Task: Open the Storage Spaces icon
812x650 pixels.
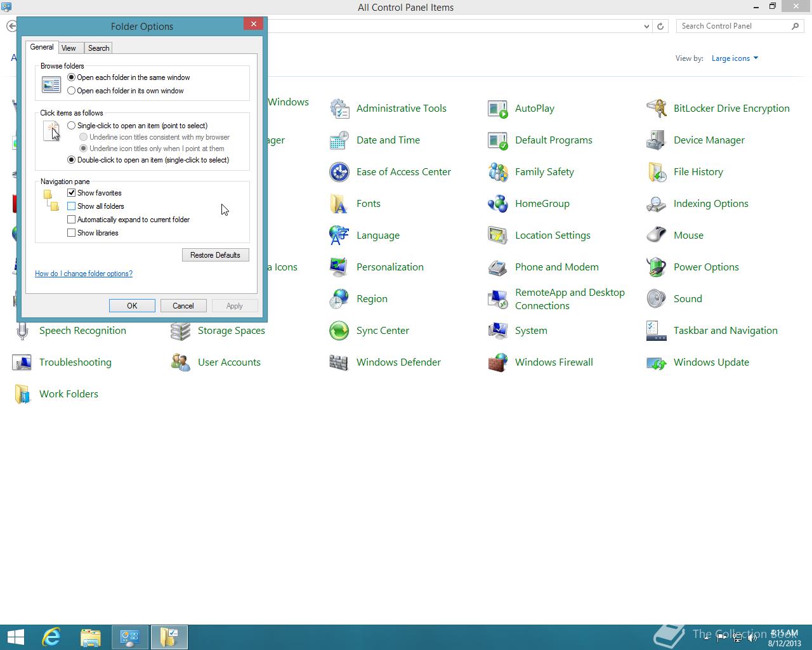Action: 181,331
